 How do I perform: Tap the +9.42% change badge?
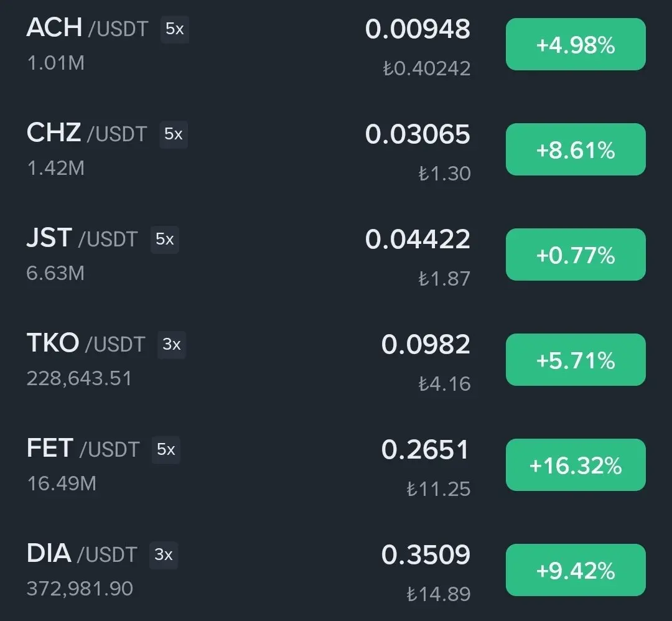point(576,570)
